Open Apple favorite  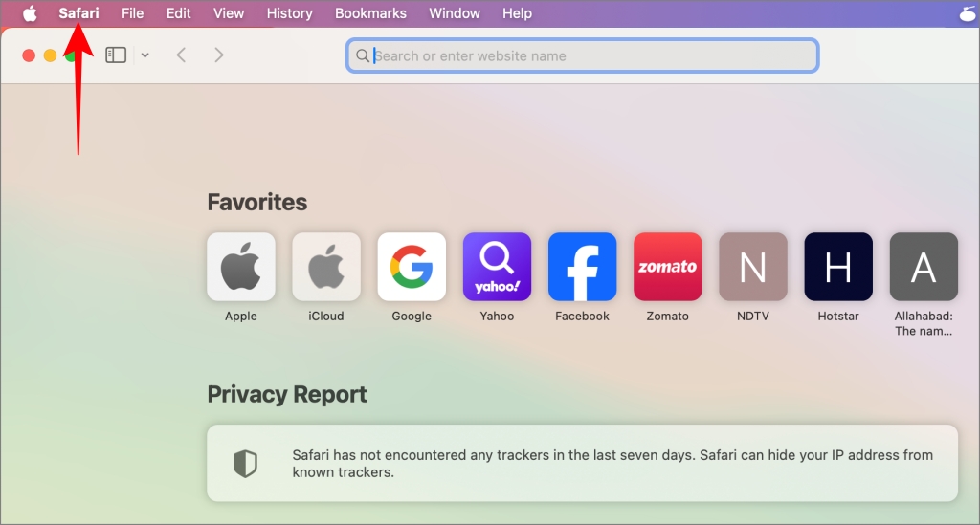[x=241, y=267]
